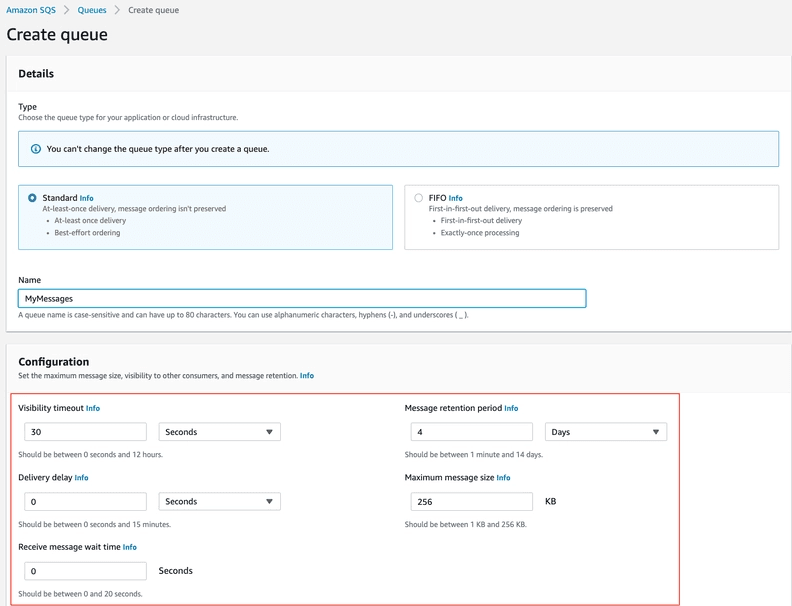Image resolution: width=792 pixels, height=606 pixels.
Task: Click 'Should be between 1 minute and 14 days' hint
Action: coord(474,454)
